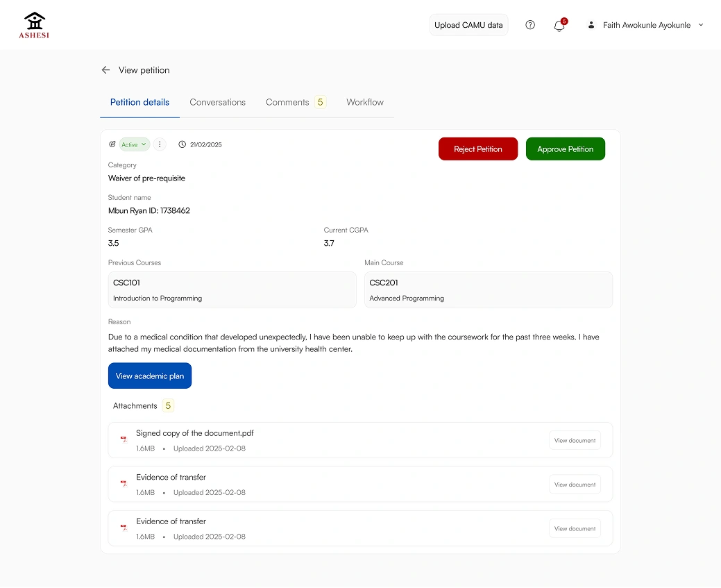Viewport: 721px width, 588px height.
Task: Reject the petition
Action: coord(477,149)
